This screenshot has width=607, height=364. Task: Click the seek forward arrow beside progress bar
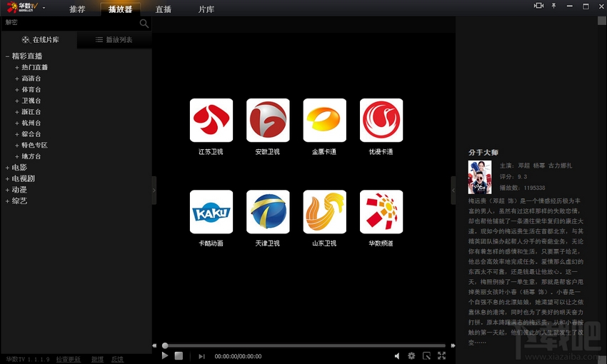coord(453,346)
